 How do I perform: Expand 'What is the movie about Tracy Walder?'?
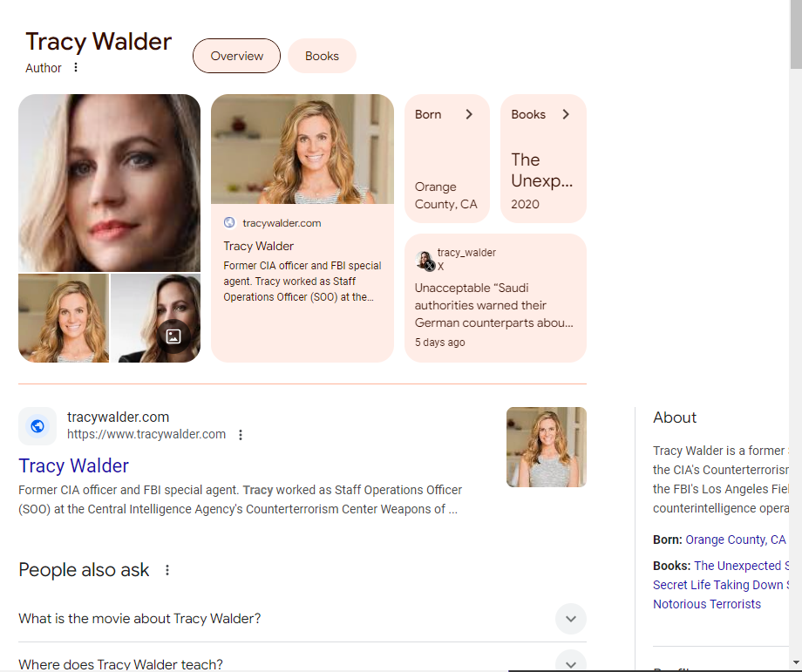(x=302, y=619)
